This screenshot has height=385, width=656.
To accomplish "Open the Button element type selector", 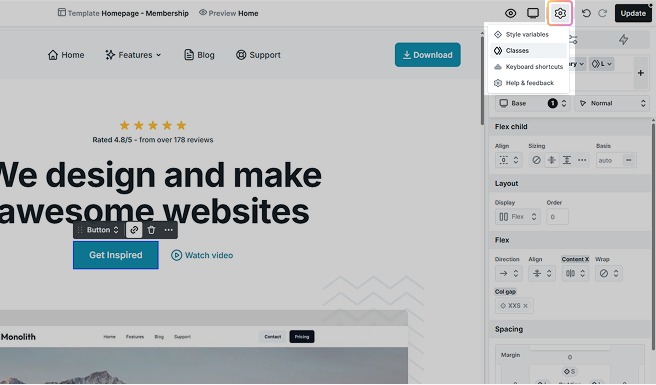I will point(103,230).
